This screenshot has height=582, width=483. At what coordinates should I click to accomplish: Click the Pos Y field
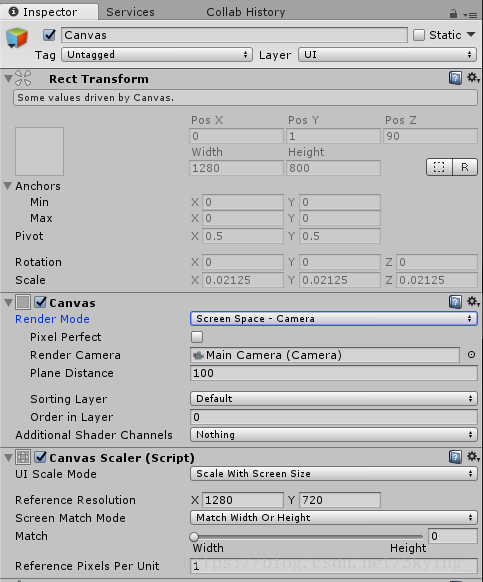click(333, 136)
